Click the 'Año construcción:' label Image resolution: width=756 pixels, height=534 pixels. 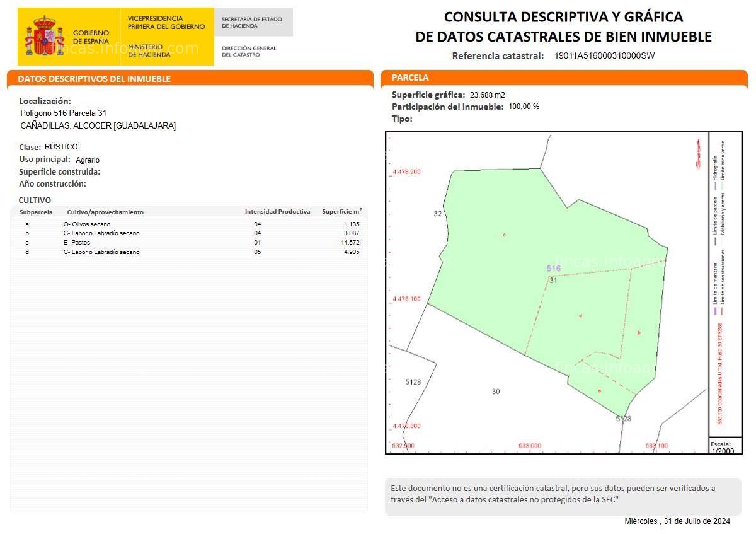[x=52, y=184]
